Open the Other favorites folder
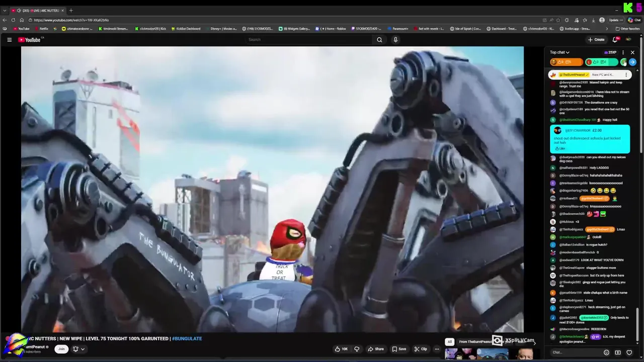Viewport: 644px width, 362px height. coord(627,29)
